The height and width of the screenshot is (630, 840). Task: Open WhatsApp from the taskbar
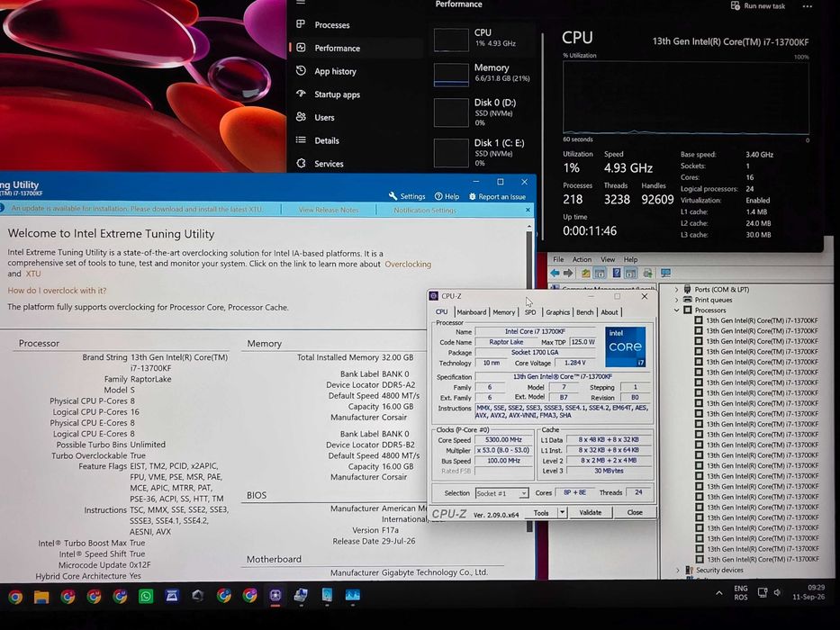145,596
